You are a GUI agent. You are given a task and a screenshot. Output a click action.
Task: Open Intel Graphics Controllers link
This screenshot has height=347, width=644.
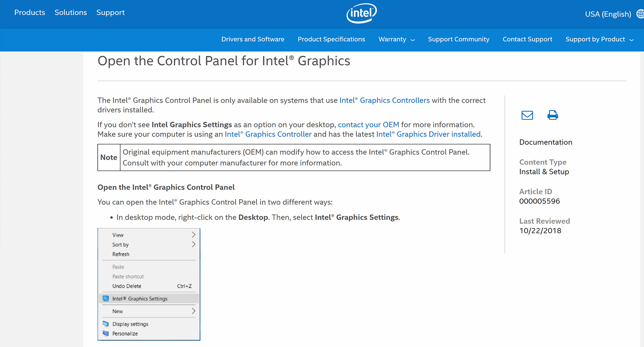(384, 100)
